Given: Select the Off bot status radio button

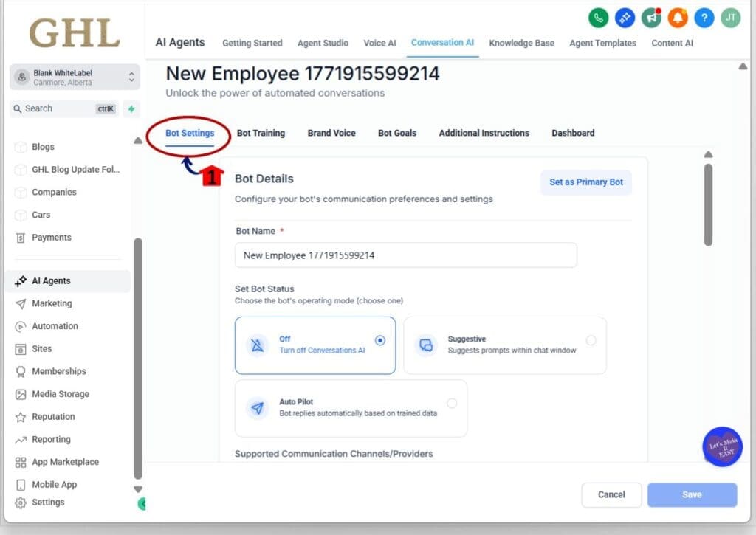Looking at the screenshot, I should point(380,340).
